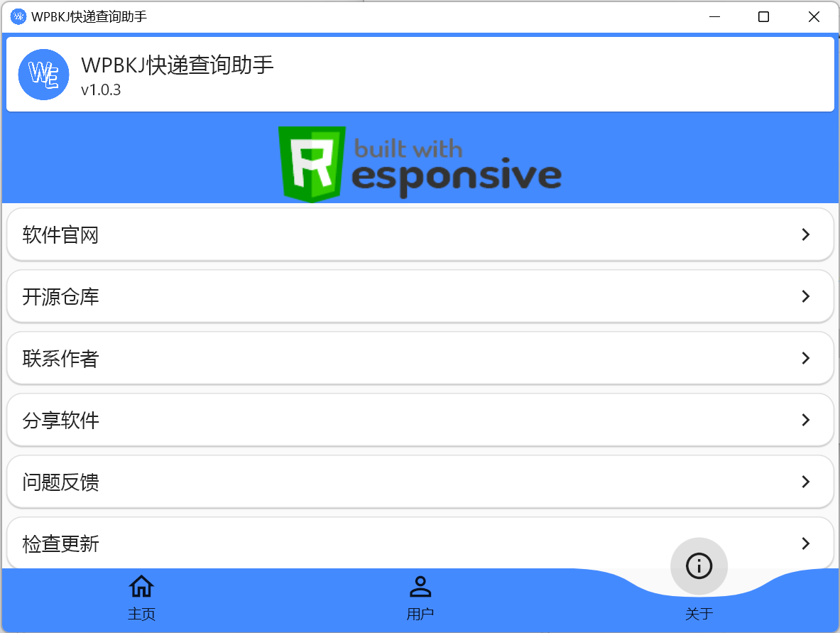Click the chevron on 开源仓库
Viewport: 840px width, 633px height.
click(x=806, y=296)
